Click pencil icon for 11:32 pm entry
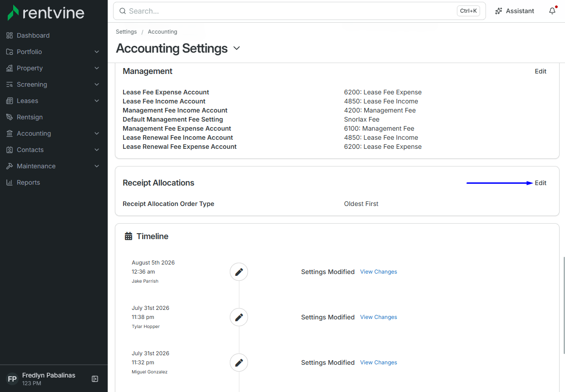Viewport: 565px width, 392px height. point(239,363)
